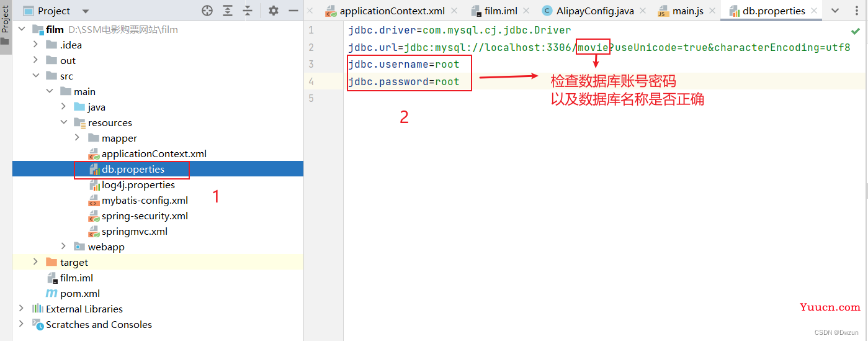This screenshot has height=341, width=868.
Task: Collapse the film project root
Action: point(23,29)
